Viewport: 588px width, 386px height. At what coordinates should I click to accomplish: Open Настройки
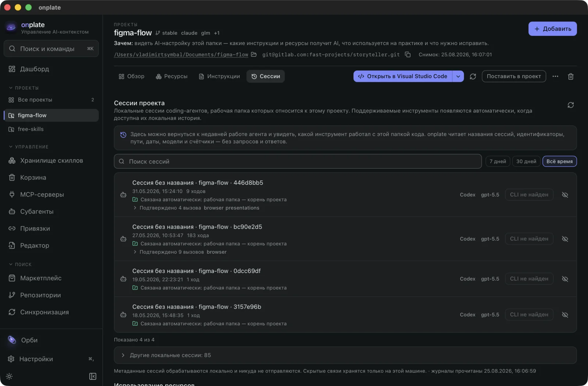point(51,359)
